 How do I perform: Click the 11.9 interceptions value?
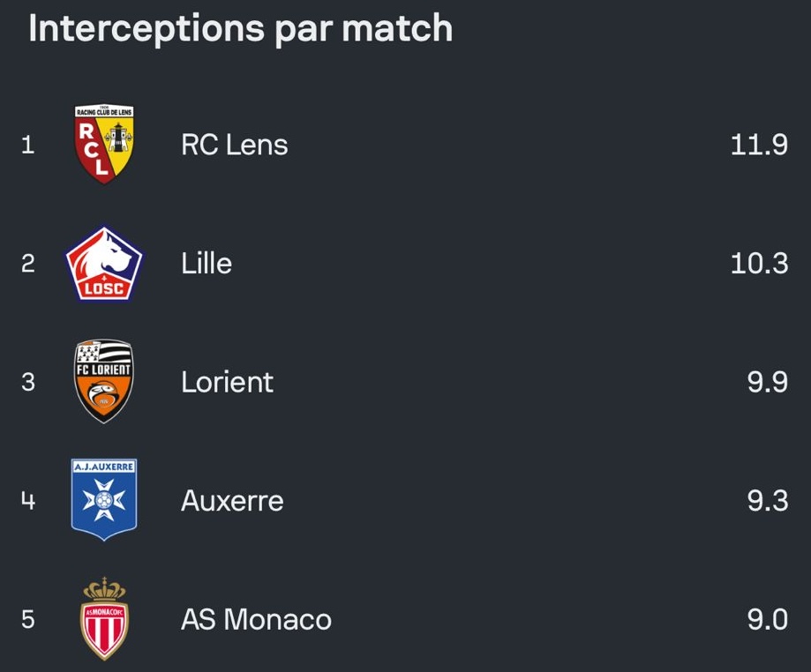(759, 145)
